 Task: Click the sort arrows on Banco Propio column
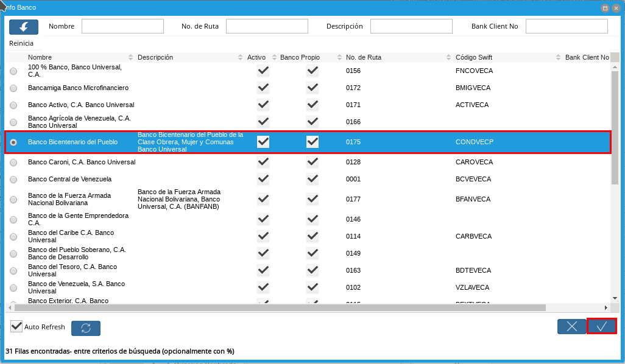(339, 57)
